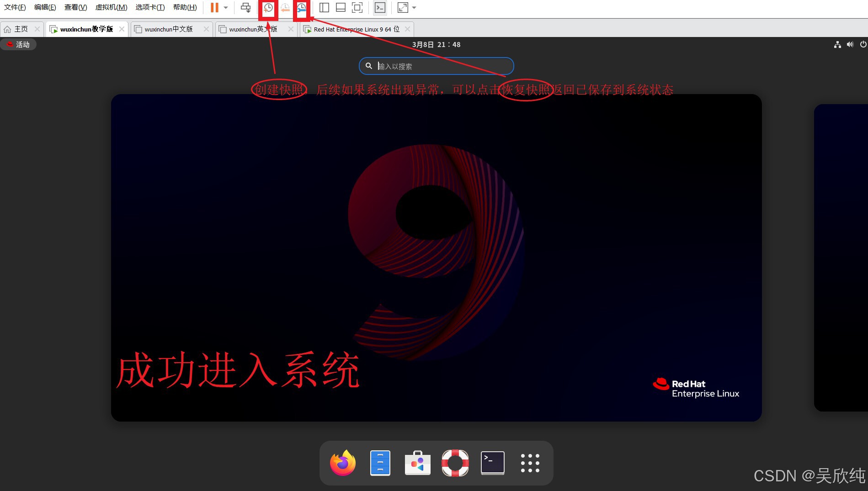
Task: Open the clock showing 3月8日 21:48
Action: [x=436, y=44]
